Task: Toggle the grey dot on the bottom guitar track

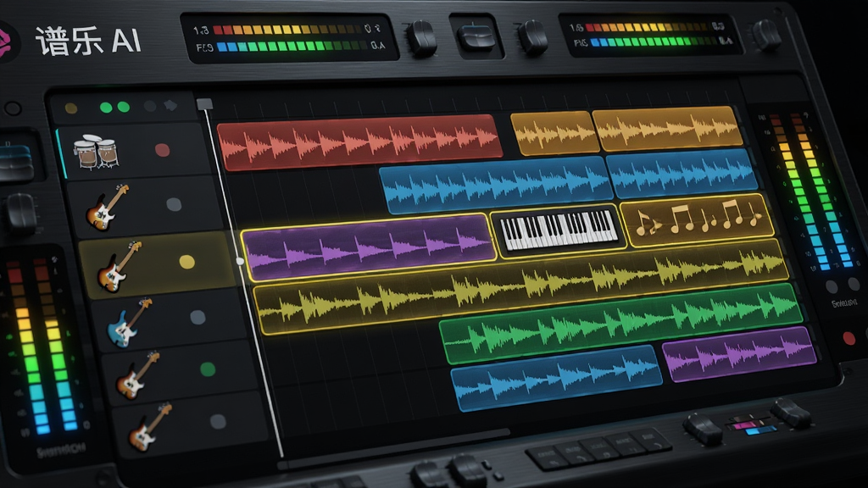Action: (x=218, y=422)
